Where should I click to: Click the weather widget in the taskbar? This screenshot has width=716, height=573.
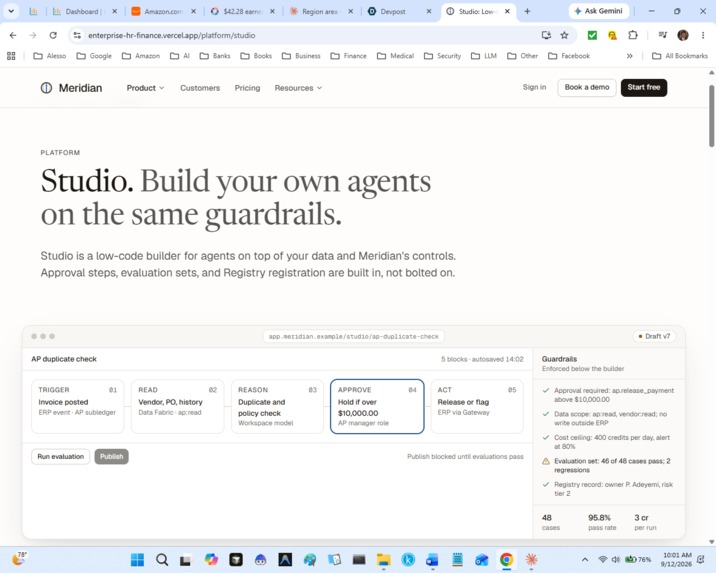[19, 558]
